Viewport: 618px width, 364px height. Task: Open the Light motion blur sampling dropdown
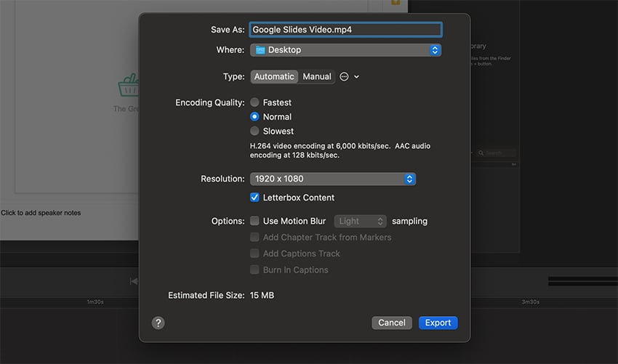tap(360, 221)
